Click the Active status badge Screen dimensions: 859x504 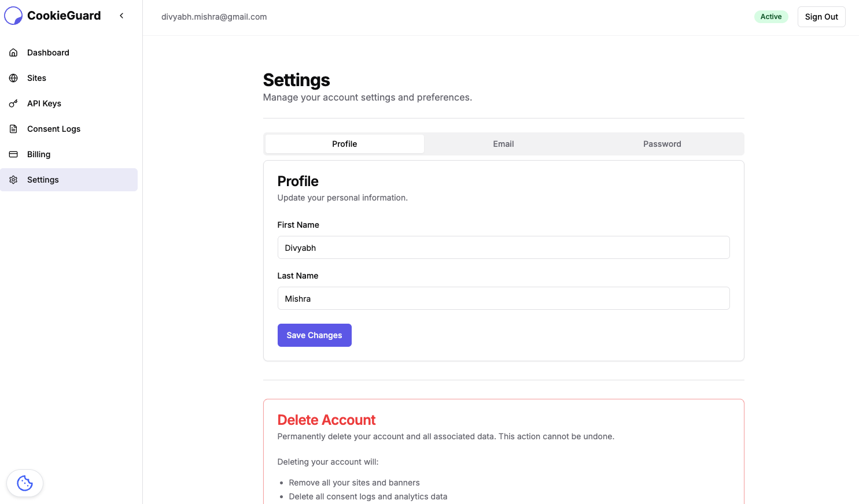point(771,16)
